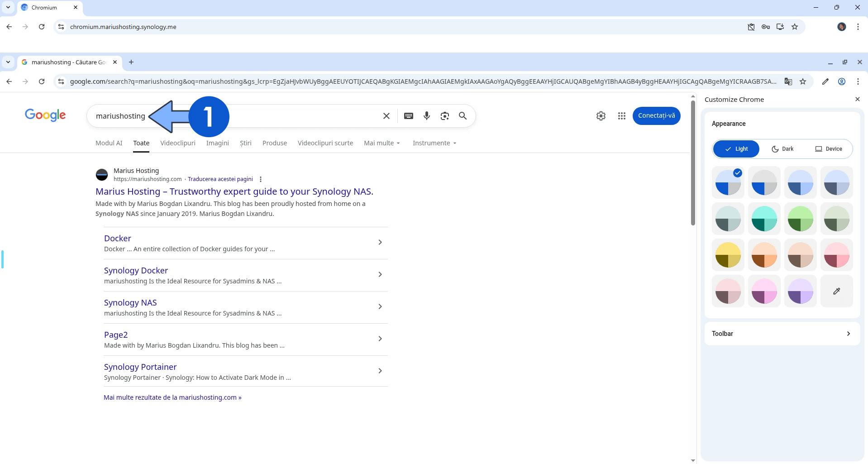This screenshot has width=868, height=464.
Task: Open the Google apps grid
Action: (x=621, y=116)
